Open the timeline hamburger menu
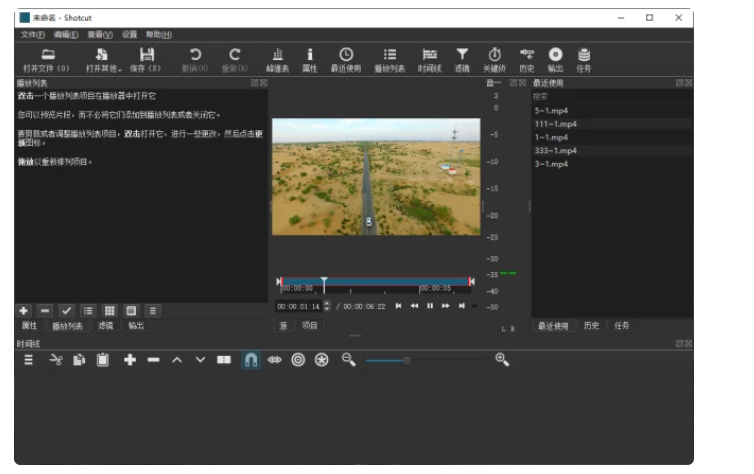The width and height of the screenshot is (754, 474). click(x=30, y=360)
